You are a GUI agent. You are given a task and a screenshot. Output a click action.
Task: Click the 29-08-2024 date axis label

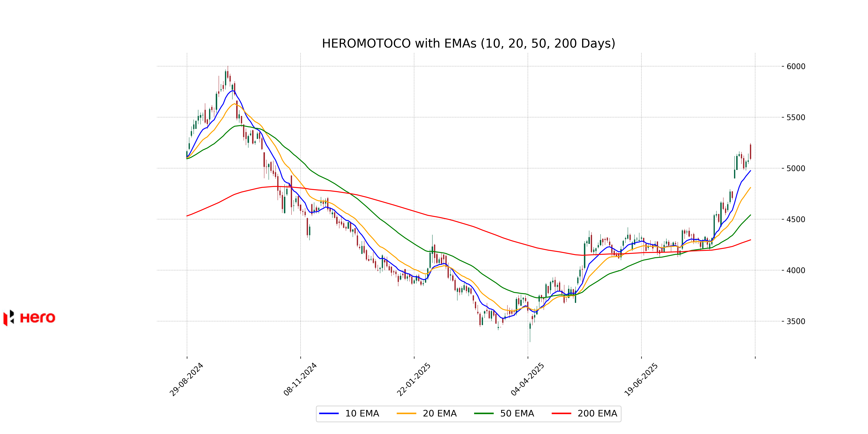186,379
